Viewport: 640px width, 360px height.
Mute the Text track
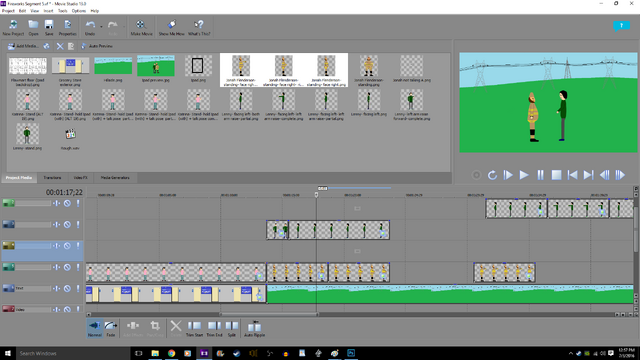[67, 288]
